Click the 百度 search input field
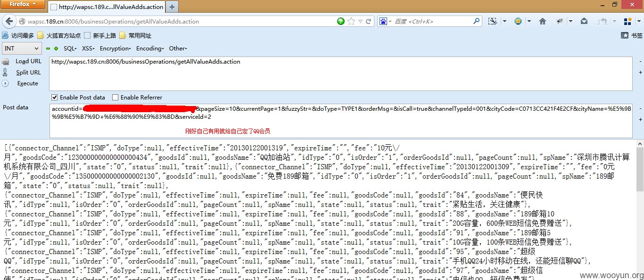Screen dimensions: 644x280 432,21
